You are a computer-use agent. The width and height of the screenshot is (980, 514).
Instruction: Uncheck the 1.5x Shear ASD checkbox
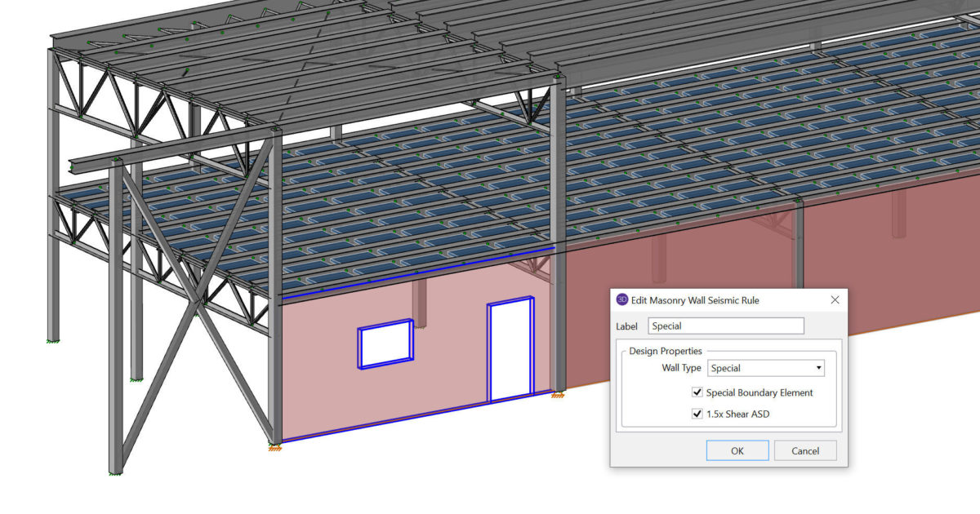(697, 414)
